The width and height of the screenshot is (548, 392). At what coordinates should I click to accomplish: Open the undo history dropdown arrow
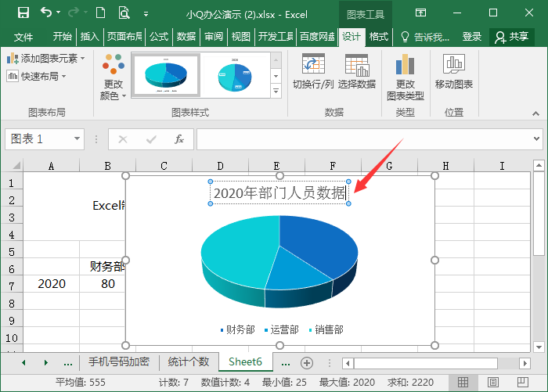click(x=59, y=13)
